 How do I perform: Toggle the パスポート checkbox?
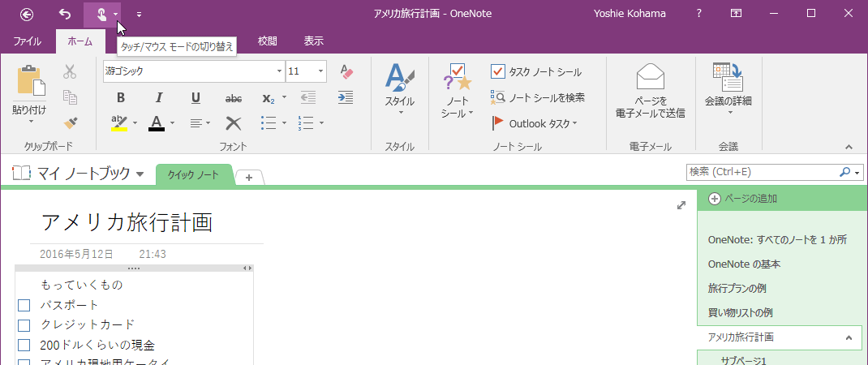(24, 305)
